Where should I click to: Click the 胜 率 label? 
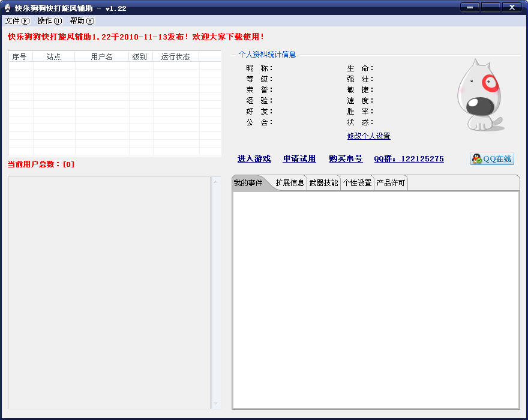click(x=361, y=112)
